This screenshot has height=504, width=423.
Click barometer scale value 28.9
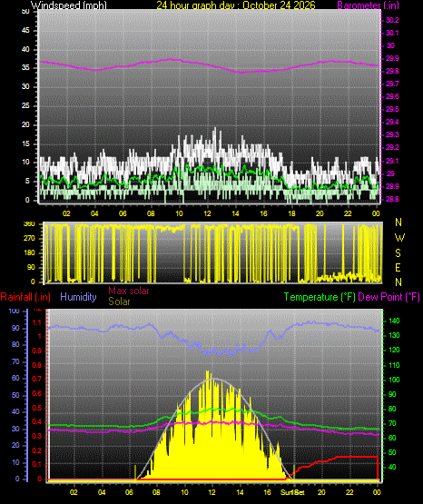point(392,186)
